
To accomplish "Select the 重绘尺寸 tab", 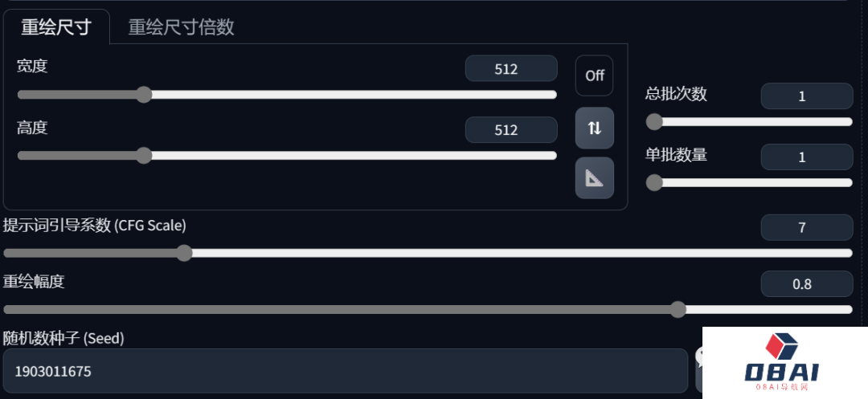I will tap(56, 27).
